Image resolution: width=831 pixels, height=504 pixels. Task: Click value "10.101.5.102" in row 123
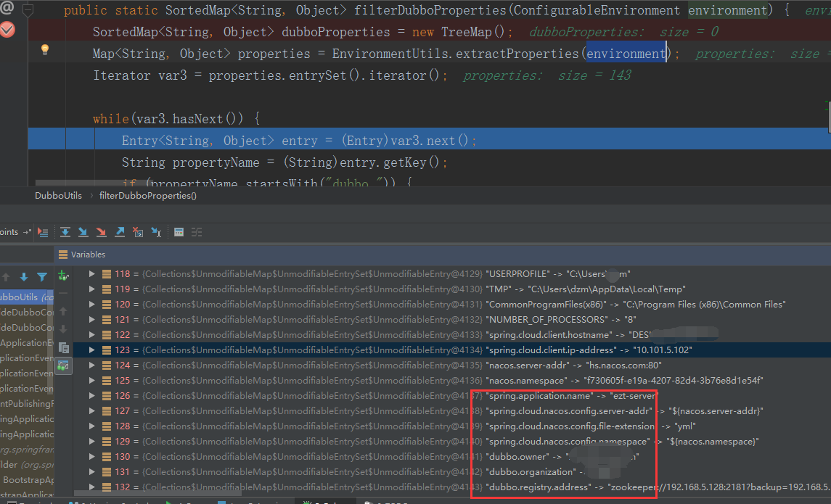click(663, 350)
